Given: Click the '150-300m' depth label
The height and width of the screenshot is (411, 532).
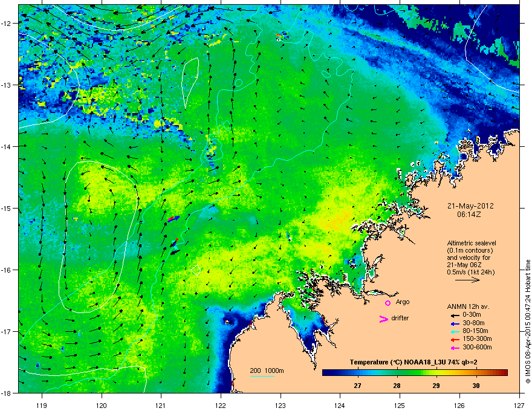Looking at the screenshot, I should point(477,338).
